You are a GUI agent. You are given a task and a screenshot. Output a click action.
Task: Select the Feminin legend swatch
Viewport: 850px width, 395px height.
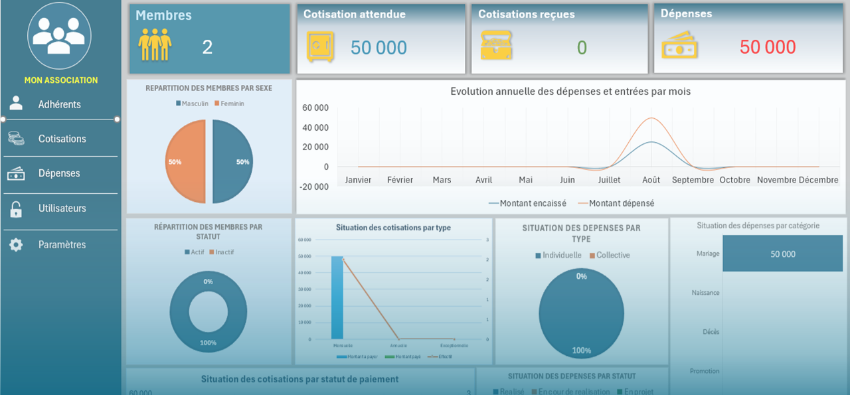(x=217, y=103)
